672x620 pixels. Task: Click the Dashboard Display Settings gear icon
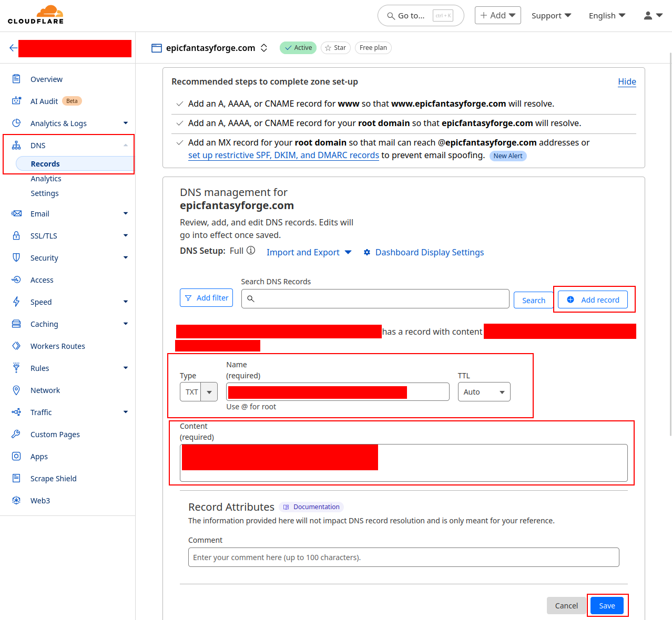367,253
